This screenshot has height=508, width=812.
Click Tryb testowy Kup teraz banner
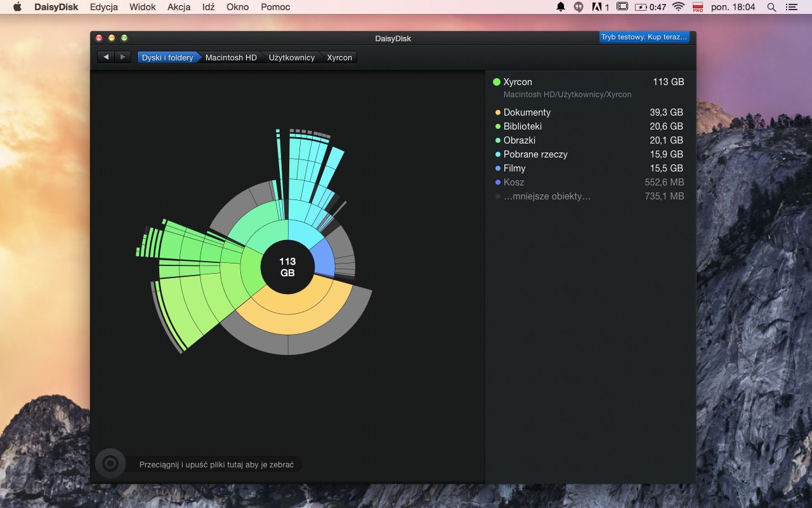[x=644, y=37]
